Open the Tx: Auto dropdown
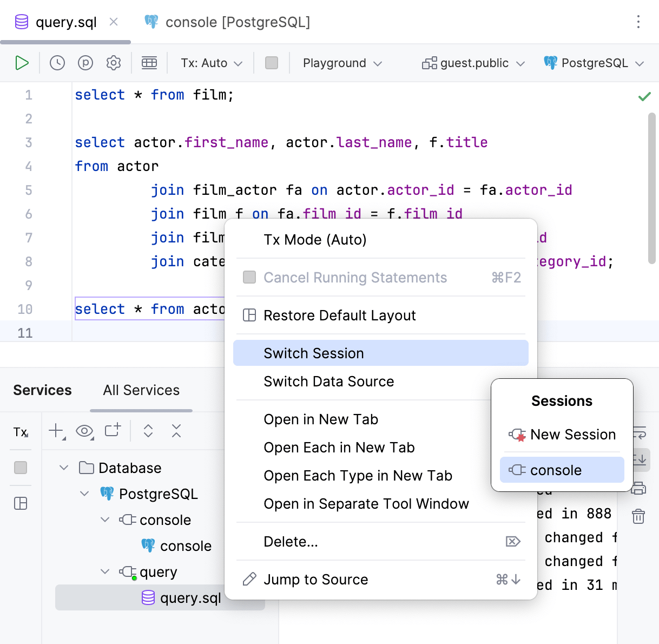This screenshot has width=659, height=644. (x=210, y=63)
